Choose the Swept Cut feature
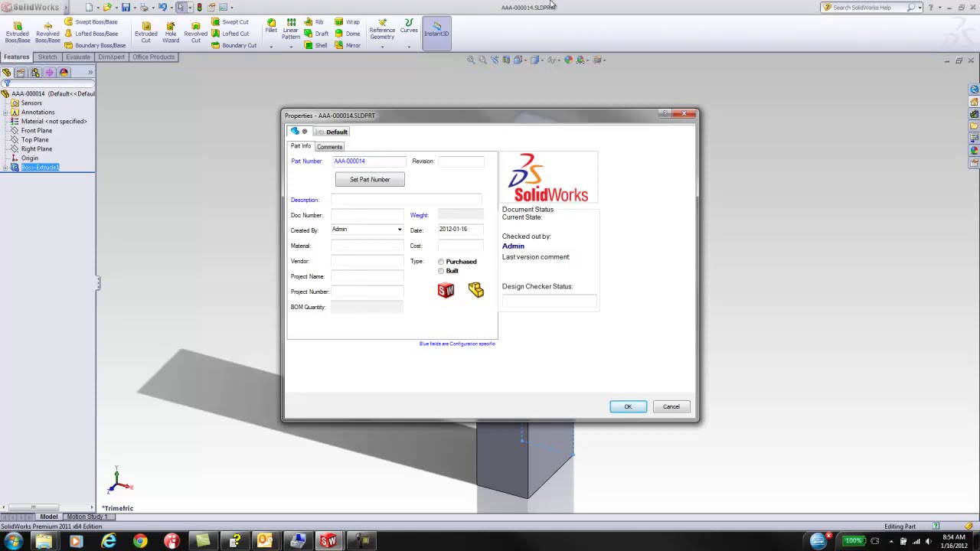Image resolution: width=980 pixels, height=551 pixels. point(230,22)
